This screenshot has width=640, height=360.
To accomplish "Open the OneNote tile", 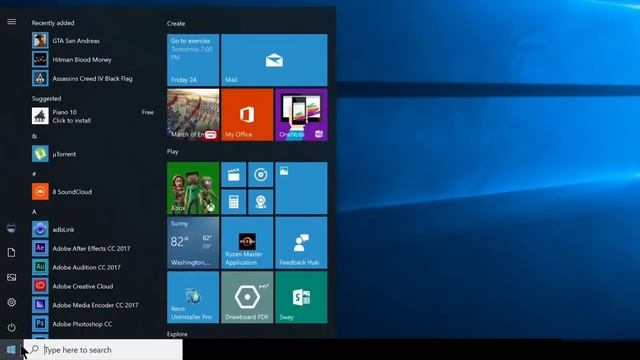I will tap(301, 115).
